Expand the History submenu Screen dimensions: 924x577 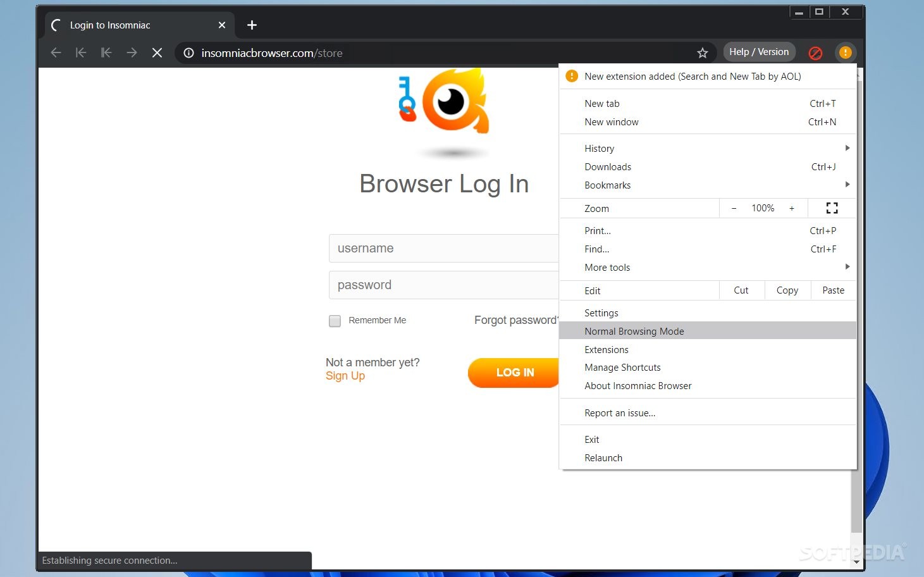coord(708,148)
